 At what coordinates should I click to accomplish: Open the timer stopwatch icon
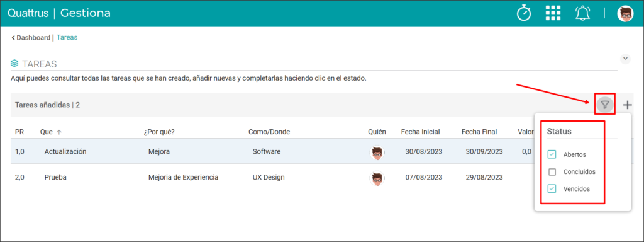click(x=524, y=13)
